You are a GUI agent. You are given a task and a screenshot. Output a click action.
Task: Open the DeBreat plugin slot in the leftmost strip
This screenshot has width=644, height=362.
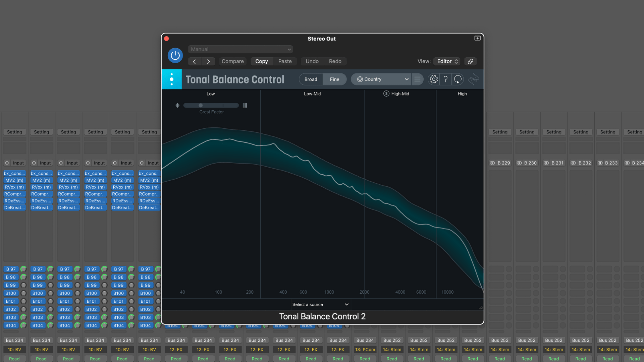(14, 208)
